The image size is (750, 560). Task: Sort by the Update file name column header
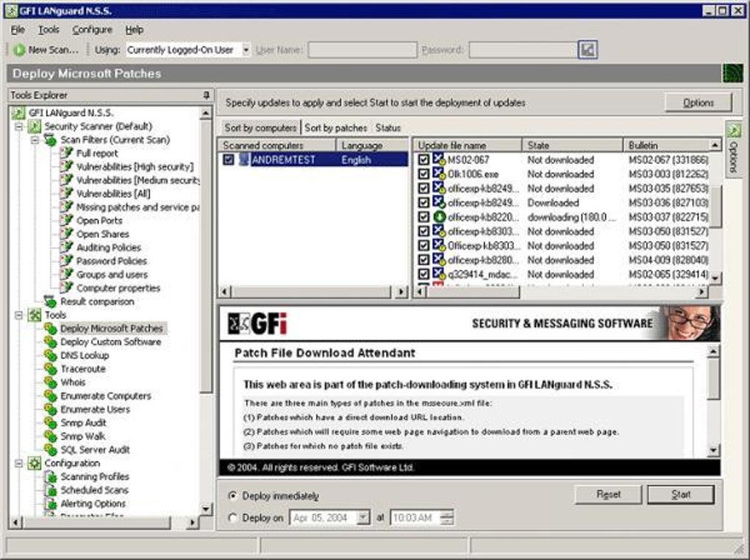tap(468, 146)
